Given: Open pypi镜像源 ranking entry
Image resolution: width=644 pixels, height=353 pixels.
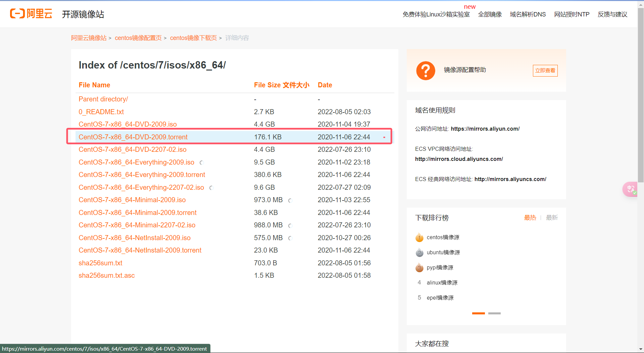Looking at the screenshot, I should 440,268.
